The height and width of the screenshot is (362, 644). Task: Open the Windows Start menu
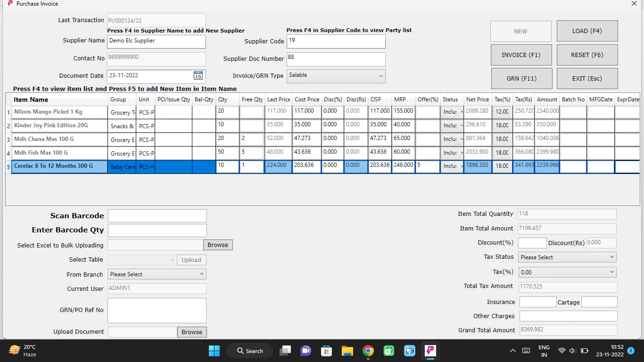pyautogui.click(x=214, y=351)
